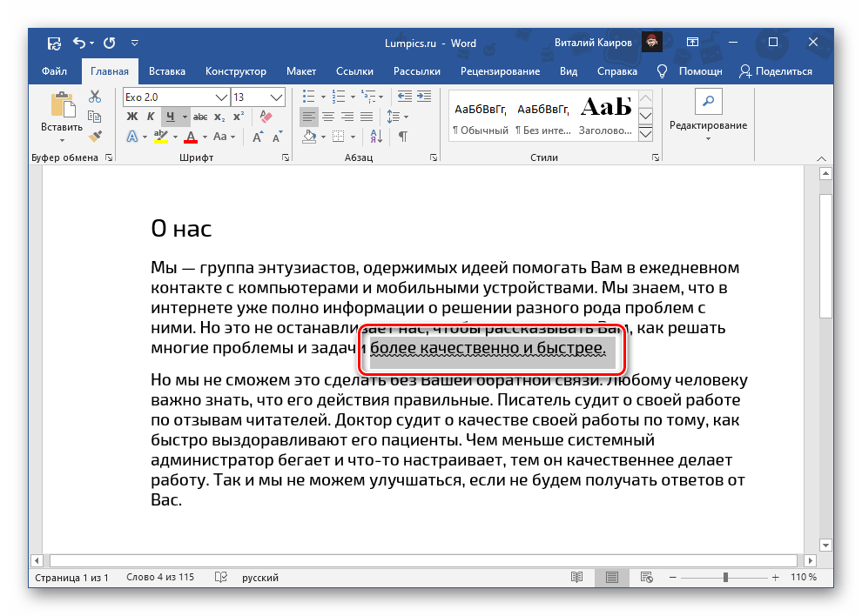Apply numbered list
Image resolution: width=862 pixels, height=616 pixels.
pos(339,97)
